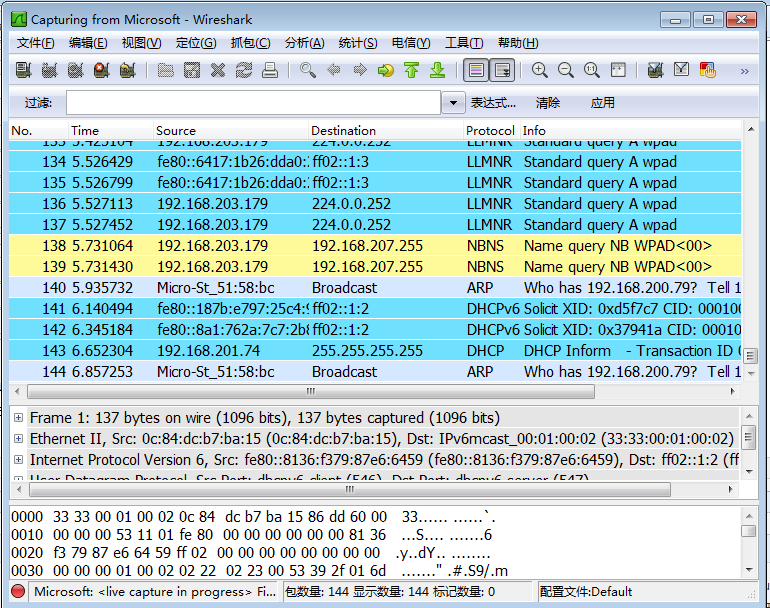Select packet 138 NBNS name query
The height and width of the screenshot is (608, 770).
[375, 246]
